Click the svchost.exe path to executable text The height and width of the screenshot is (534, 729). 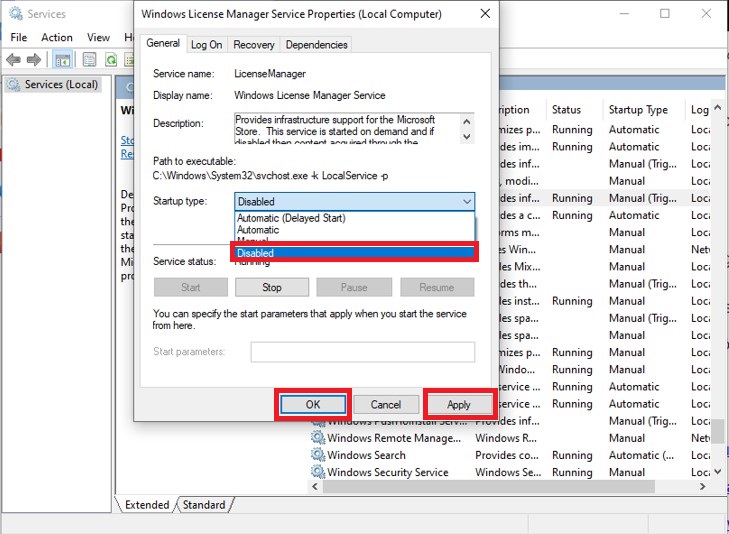tap(271, 176)
